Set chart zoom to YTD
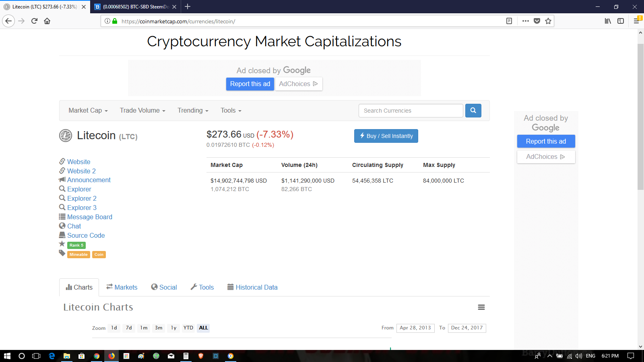644x362 pixels. click(188, 328)
